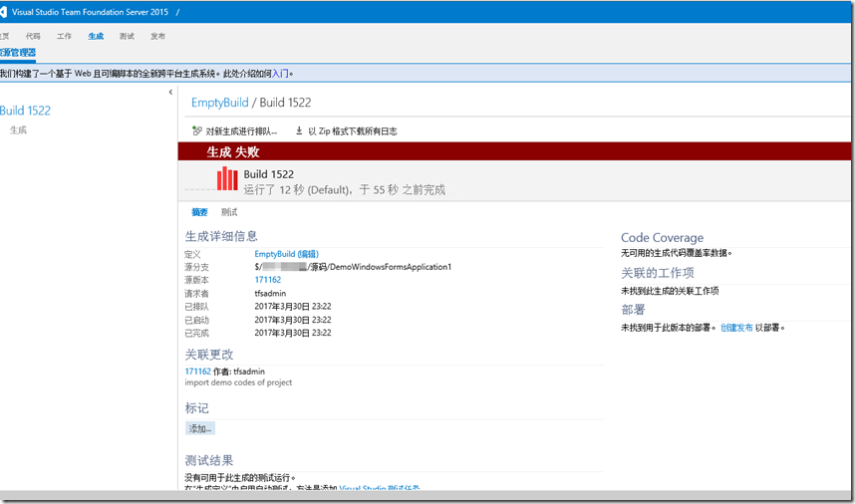Collapse the left pane with chevron arrow
This screenshot has height=504, width=855.
(170, 92)
